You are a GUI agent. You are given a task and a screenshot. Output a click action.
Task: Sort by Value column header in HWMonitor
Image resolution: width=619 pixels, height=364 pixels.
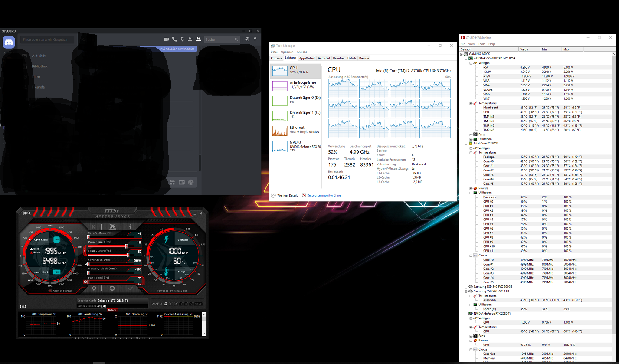(529, 49)
